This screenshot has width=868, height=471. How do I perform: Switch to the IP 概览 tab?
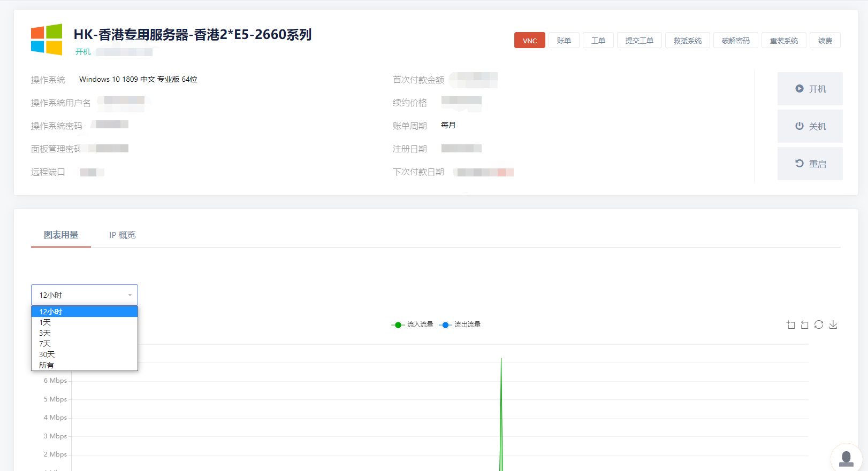[123, 235]
